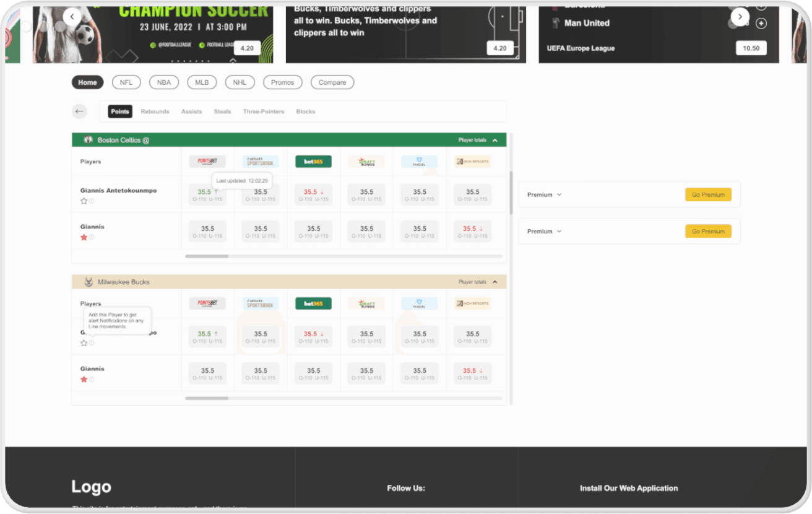Image resolution: width=812 pixels, height=514 pixels.
Task: Collapse the Milwaukee Bucks player totals section
Action: 495,282
